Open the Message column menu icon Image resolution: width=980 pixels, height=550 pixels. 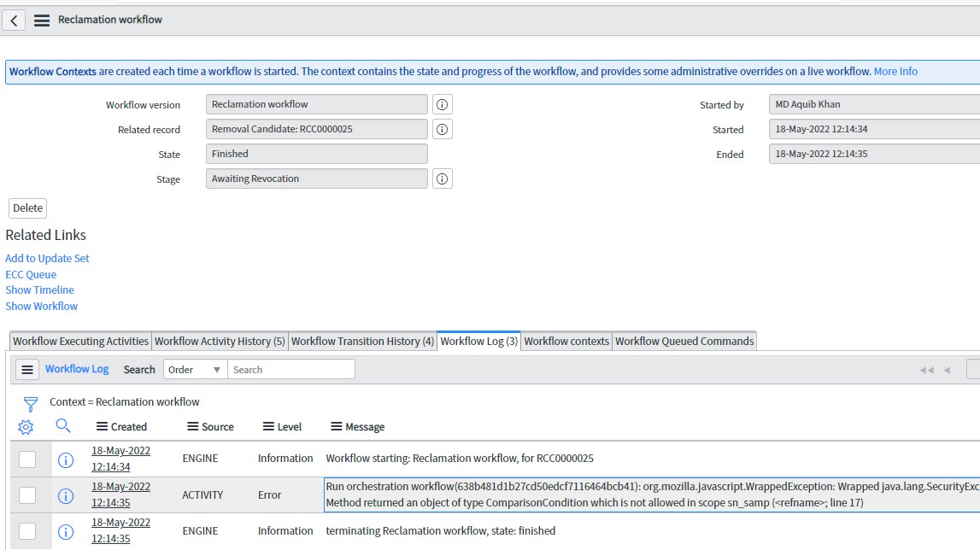point(337,426)
